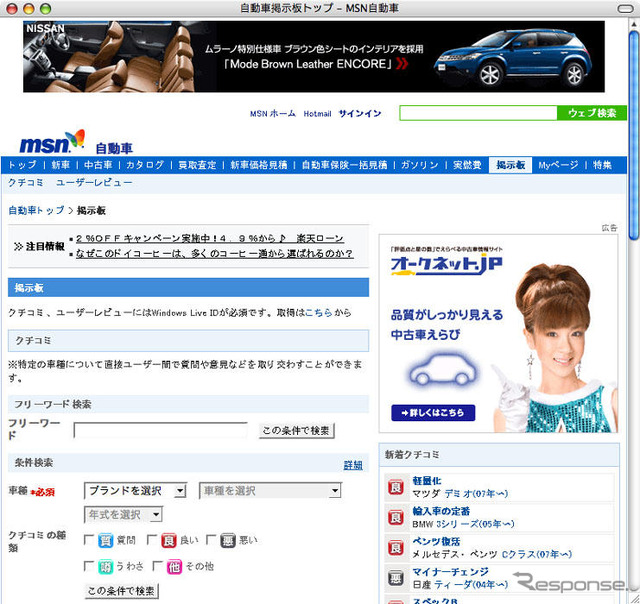Open the ティーダ(04年〜) link

coord(471,585)
